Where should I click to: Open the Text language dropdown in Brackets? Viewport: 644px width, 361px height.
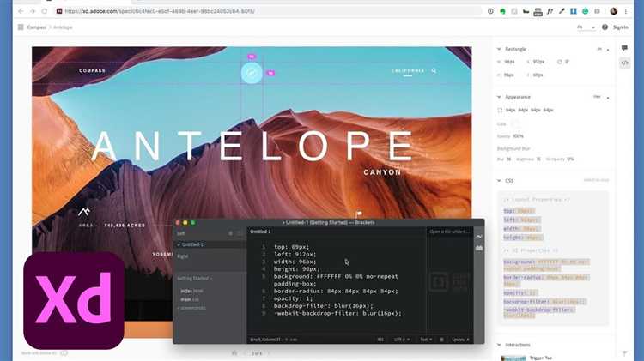click(x=425, y=340)
